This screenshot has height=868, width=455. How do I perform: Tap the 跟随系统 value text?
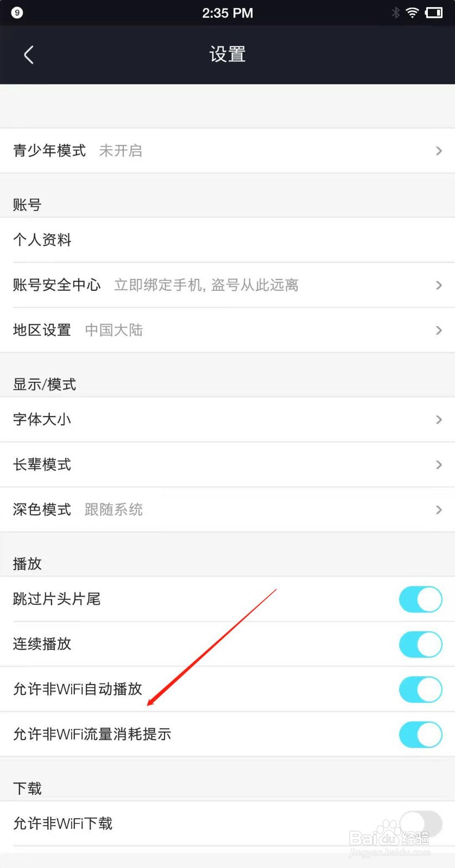point(113,509)
